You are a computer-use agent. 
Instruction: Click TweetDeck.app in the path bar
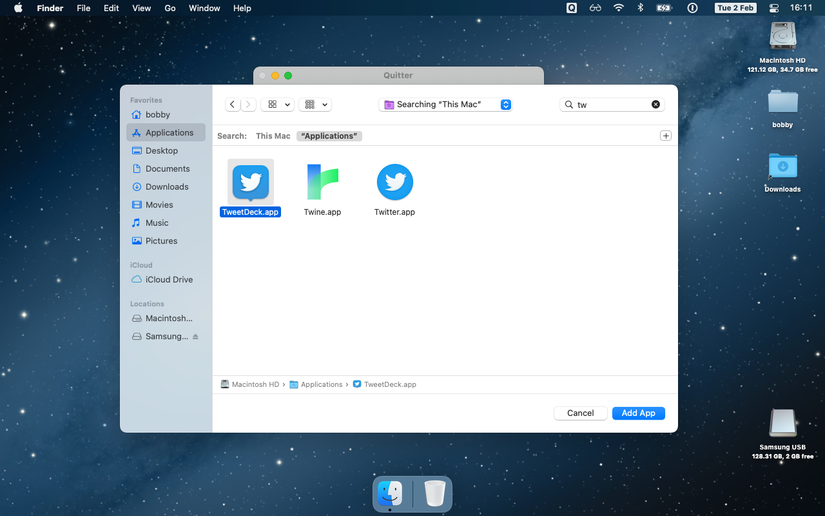(x=385, y=385)
